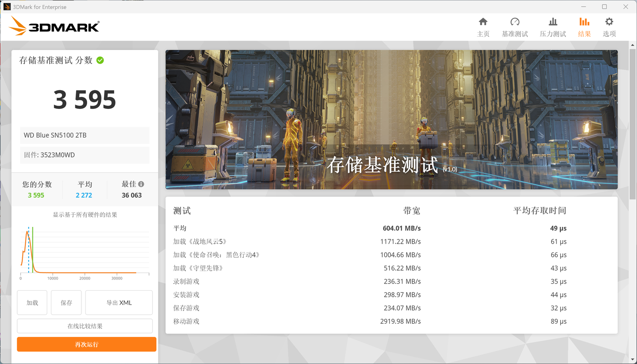Viewport: 637px width, 364px height.
Task: Select the WD Blue SN5100 2TB drive name
Action: pos(84,135)
